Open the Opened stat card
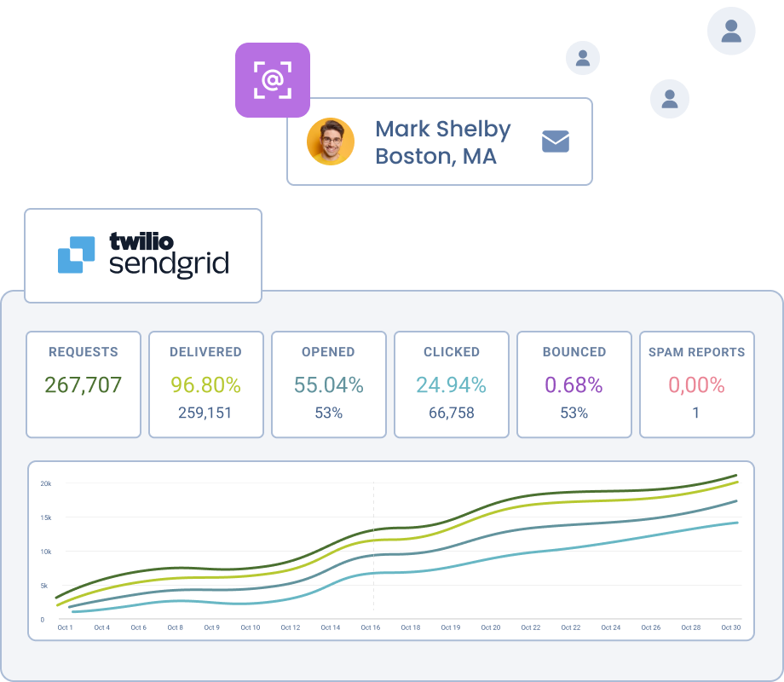Image resolution: width=784 pixels, height=682 pixels. [x=328, y=384]
